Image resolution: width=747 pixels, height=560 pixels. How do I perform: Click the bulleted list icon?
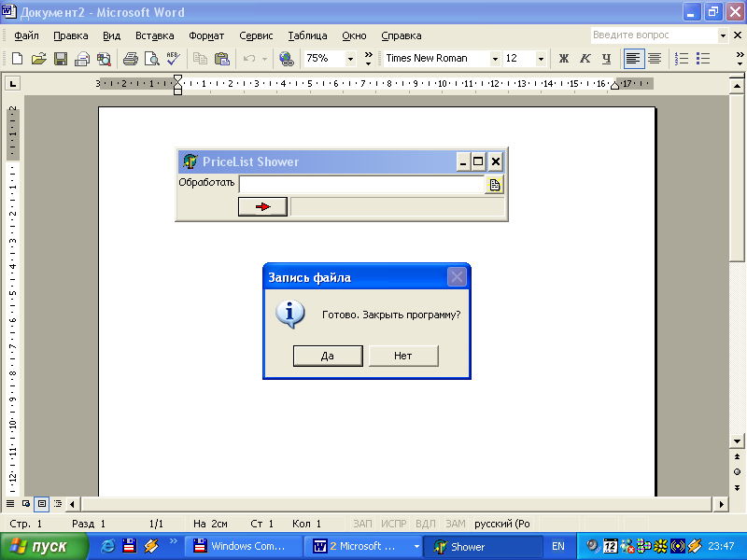click(703, 59)
